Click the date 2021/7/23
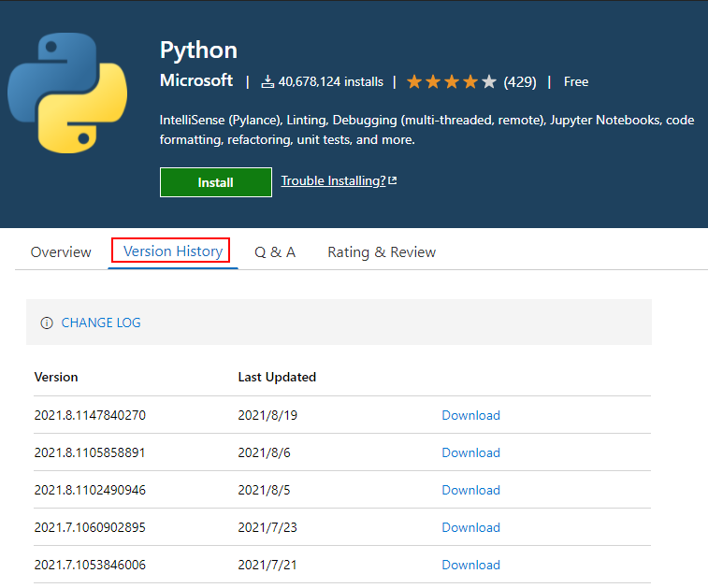Screen dimensions: 708x588 (267, 527)
